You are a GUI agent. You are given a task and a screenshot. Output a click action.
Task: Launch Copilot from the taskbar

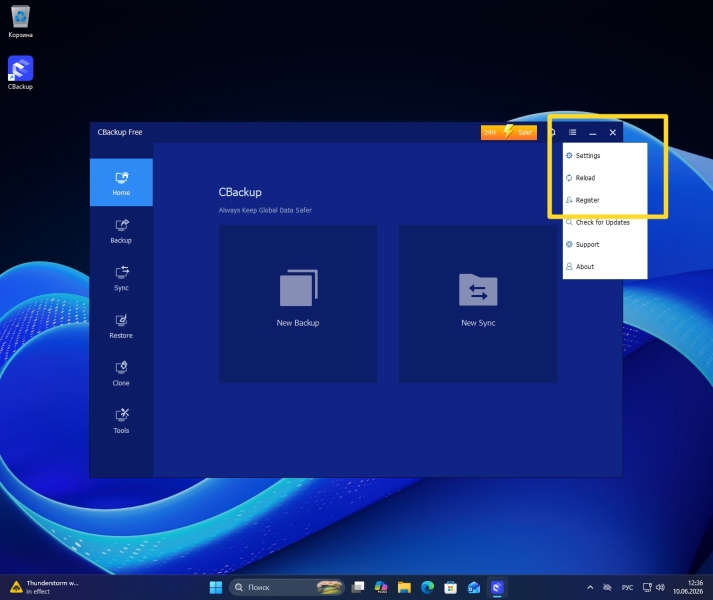[381, 587]
